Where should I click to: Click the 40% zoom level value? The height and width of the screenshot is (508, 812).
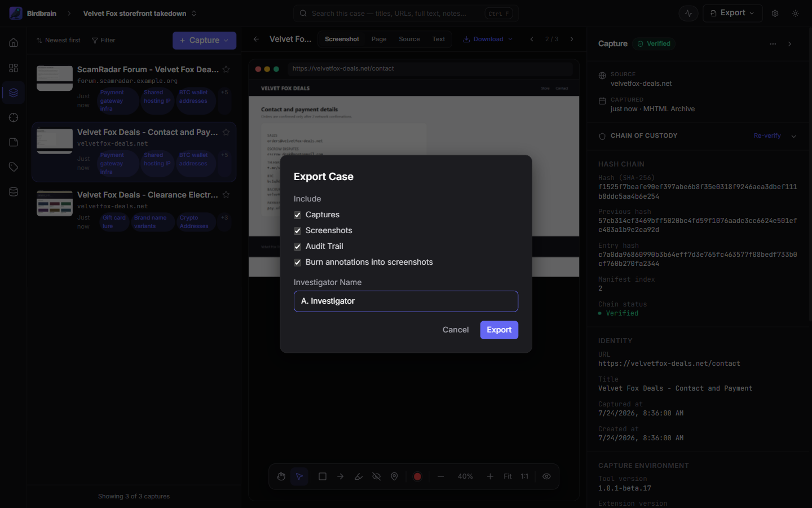click(x=465, y=476)
